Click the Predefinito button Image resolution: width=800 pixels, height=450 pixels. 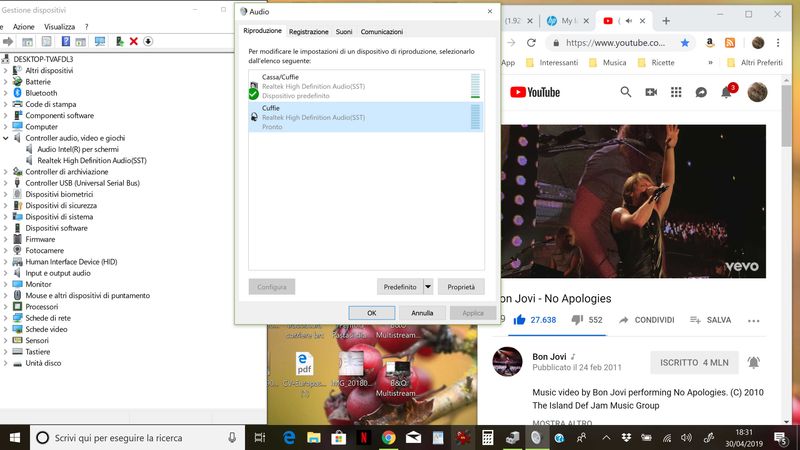coord(400,287)
